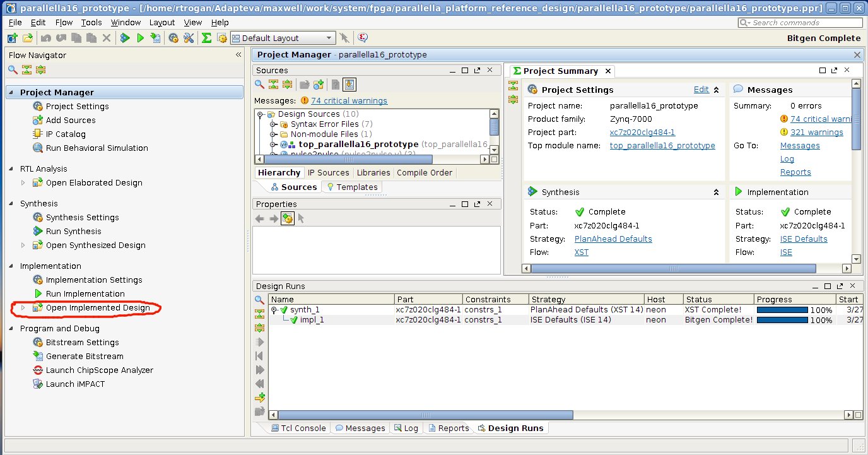Viewport: 868px width, 455px height.
Task: Click Launch iMPACT in Flow Navigator
Action: point(75,384)
